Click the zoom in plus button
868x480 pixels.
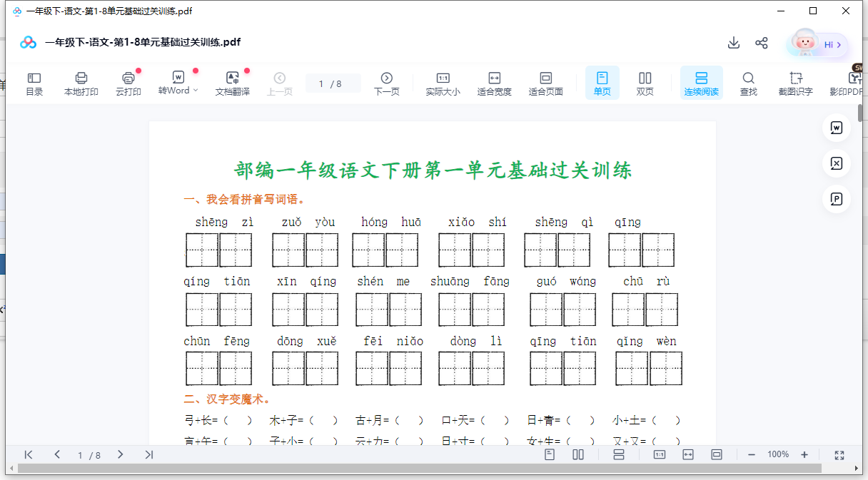[x=804, y=455]
